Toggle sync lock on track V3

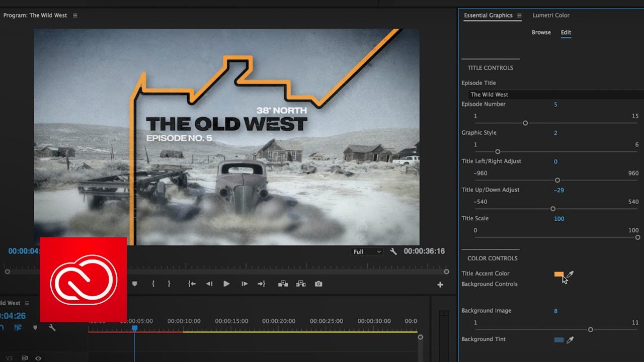[25, 358]
